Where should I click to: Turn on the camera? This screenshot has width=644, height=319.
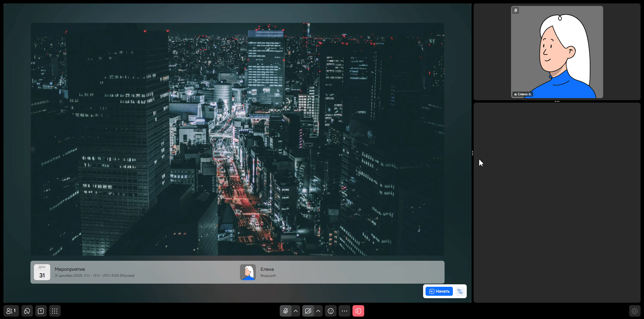pos(308,311)
